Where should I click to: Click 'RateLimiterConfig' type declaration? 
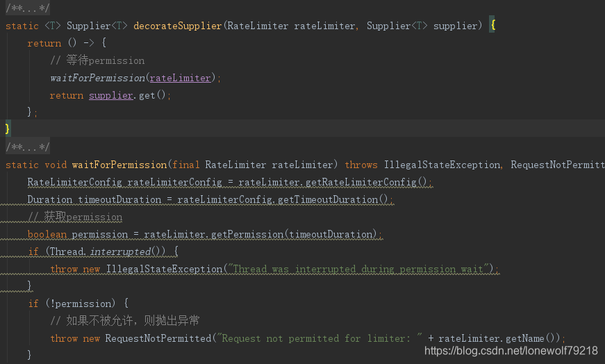[74, 182]
